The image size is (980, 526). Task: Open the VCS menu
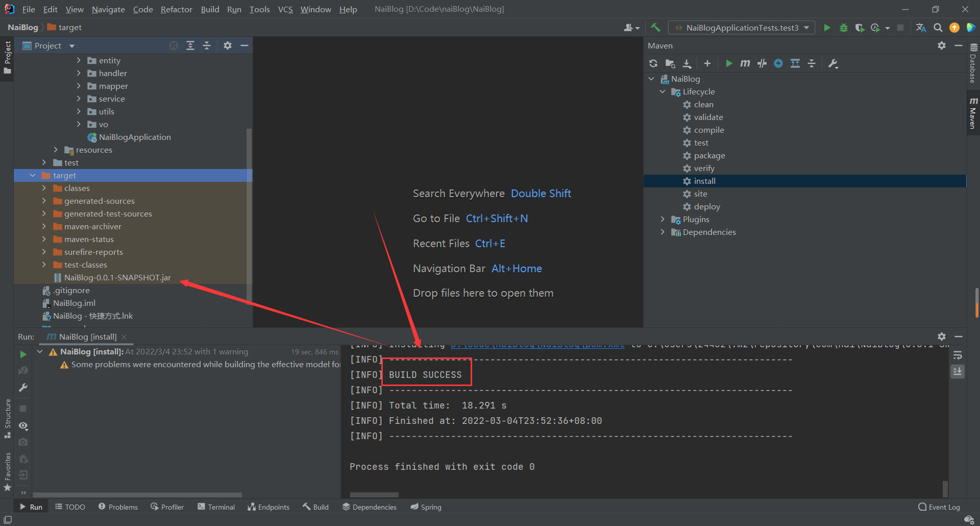point(285,9)
